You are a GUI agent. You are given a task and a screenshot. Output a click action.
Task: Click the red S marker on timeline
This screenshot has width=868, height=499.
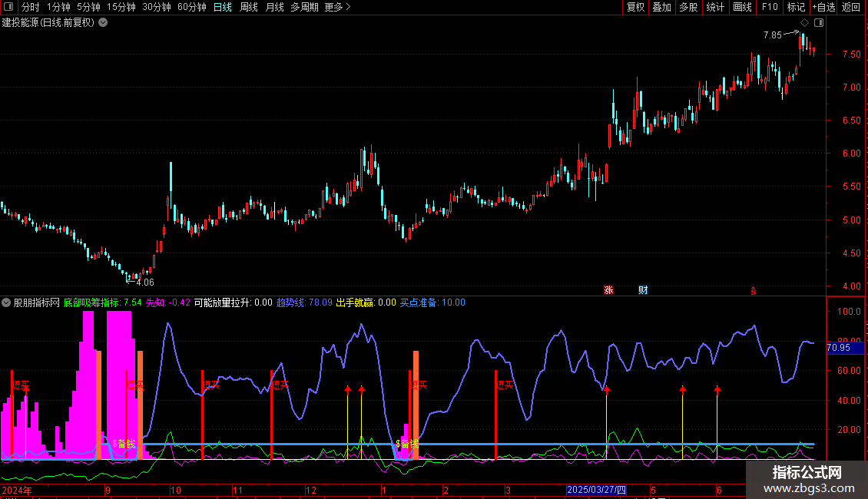pos(754,291)
